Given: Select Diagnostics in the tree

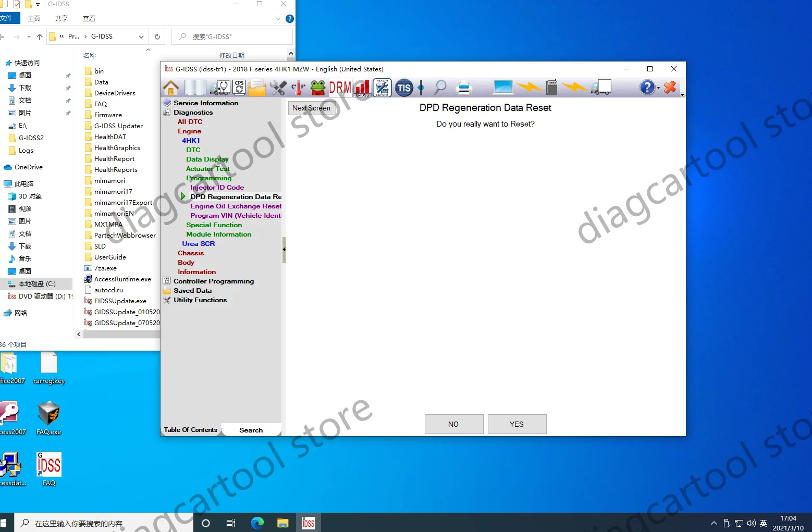Looking at the screenshot, I should point(193,113).
